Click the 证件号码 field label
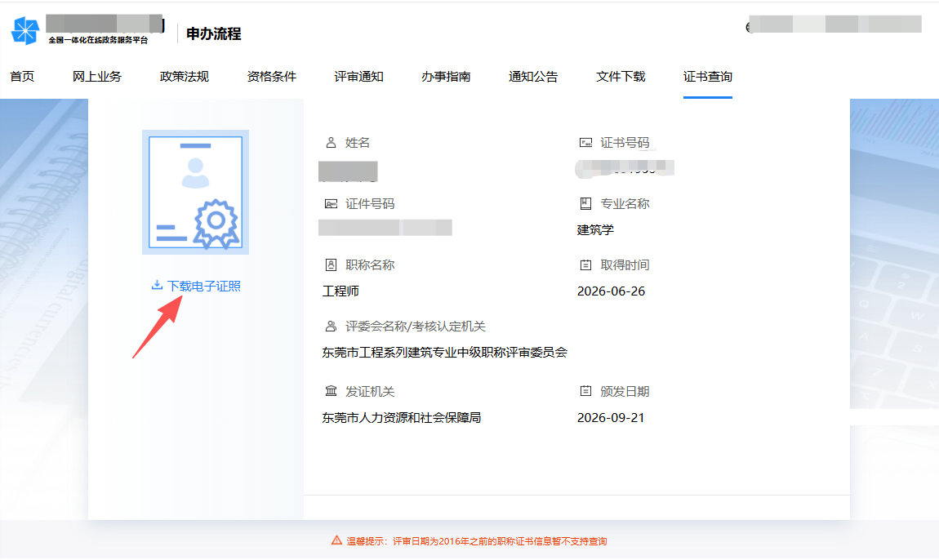 tap(370, 203)
